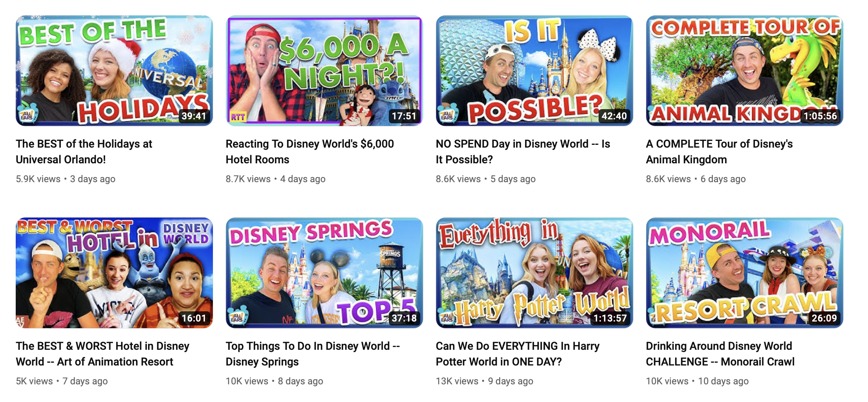Viewport: 868px width, 402px height.
Task: Click title Reacting To Disney World's $6,000
Action: [x=310, y=152]
